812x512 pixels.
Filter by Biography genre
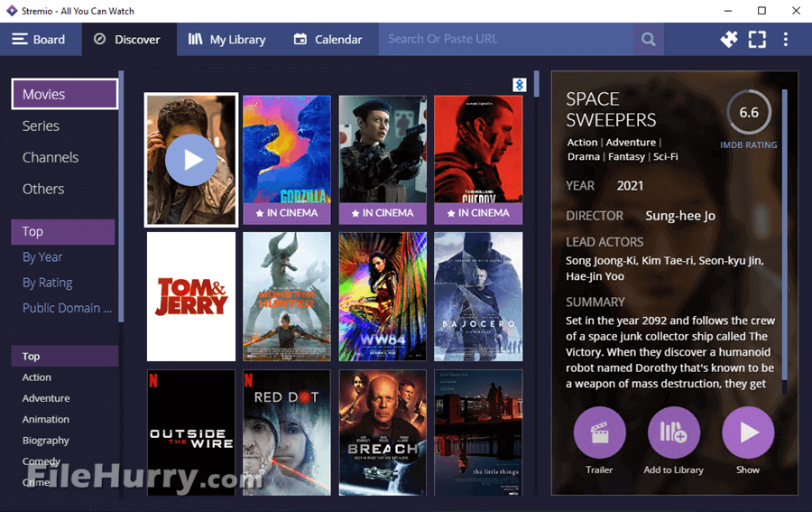pos(46,441)
